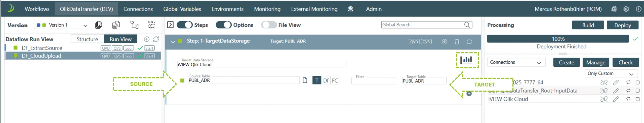Tick the checkbox for iVIEW Qlik Cloud connection
Viewport: 644px width, 123px height.
click(637, 99)
